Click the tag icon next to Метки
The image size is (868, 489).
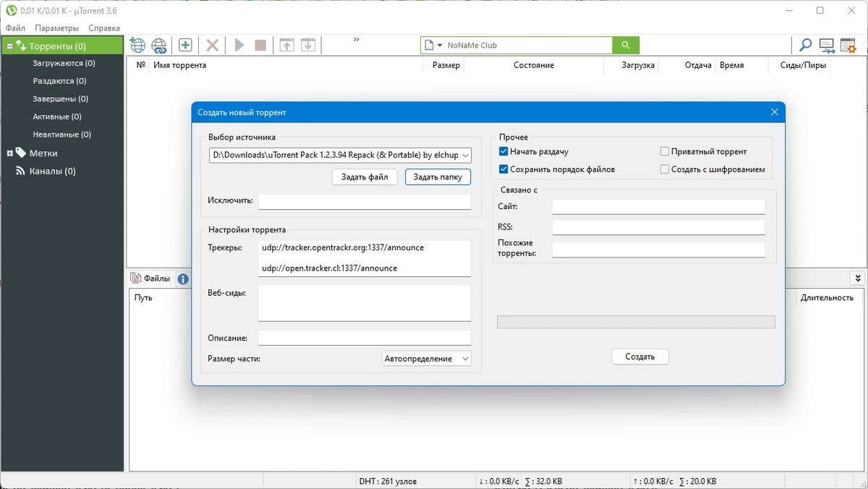click(21, 153)
